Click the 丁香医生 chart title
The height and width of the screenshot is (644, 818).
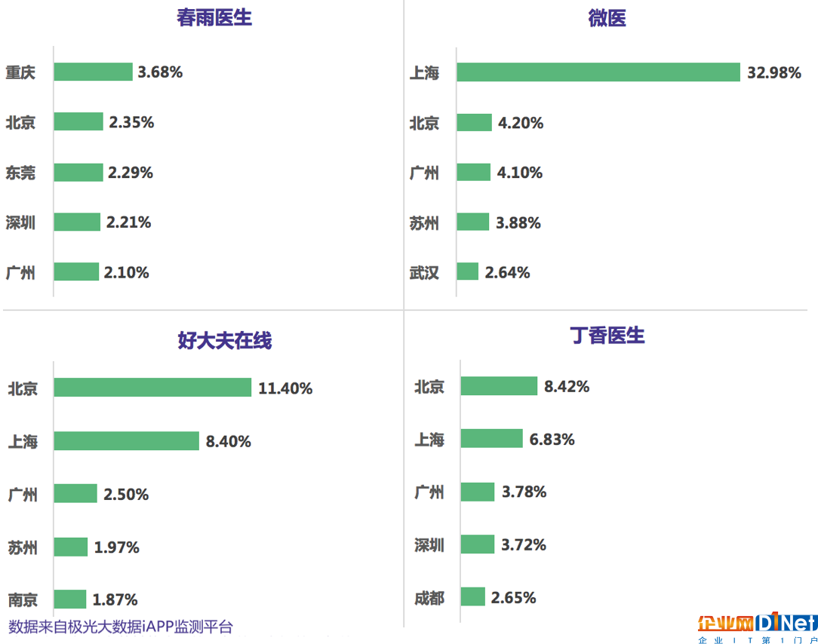pyautogui.click(x=607, y=336)
